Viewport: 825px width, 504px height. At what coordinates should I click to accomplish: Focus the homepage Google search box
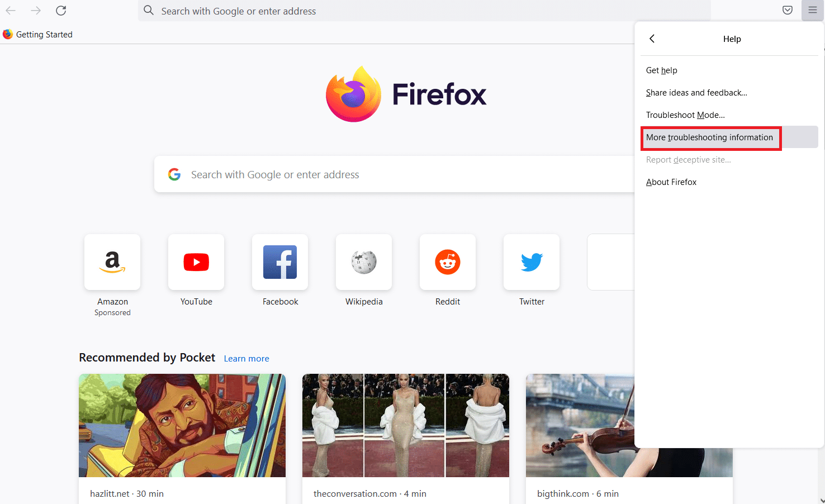point(394,174)
